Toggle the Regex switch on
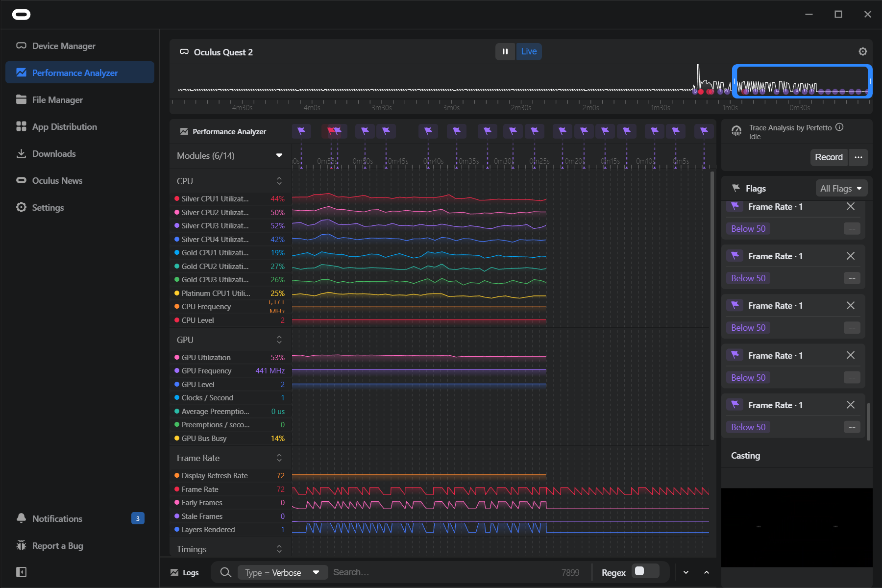This screenshot has width=882, height=588. point(645,571)
